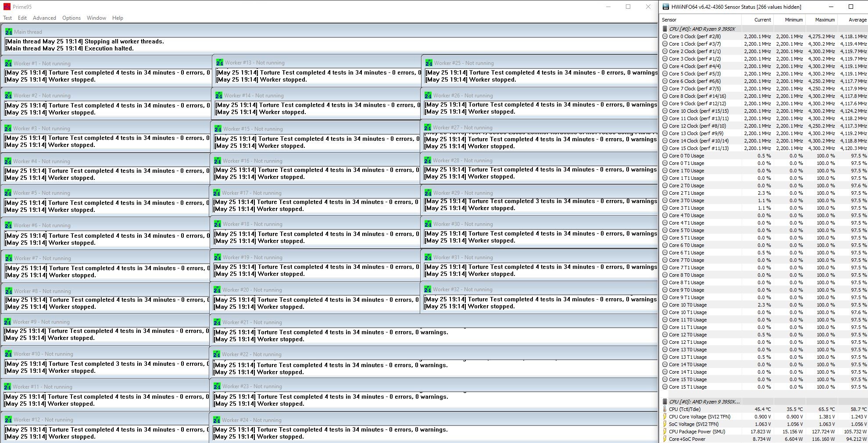The width and height of the screenshot is (868, 443).
Task: Click the Worker #6 window icon
Action: (8, 225)
